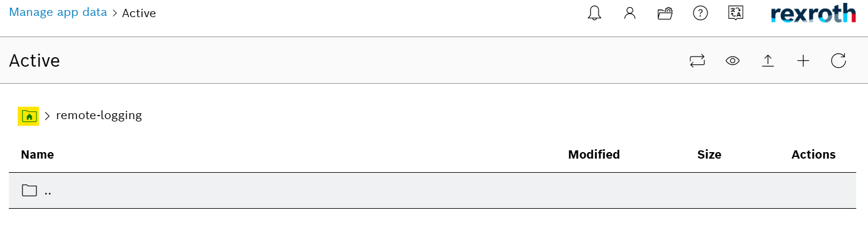868x227 pixels.
Task: Sort by the Modified column header
Action: pos(594,154)
